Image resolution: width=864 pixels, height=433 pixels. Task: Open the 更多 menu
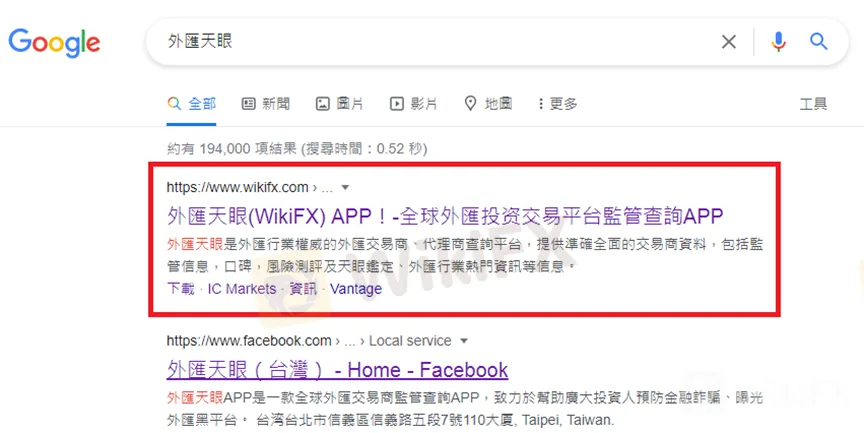tap(558, 104)
